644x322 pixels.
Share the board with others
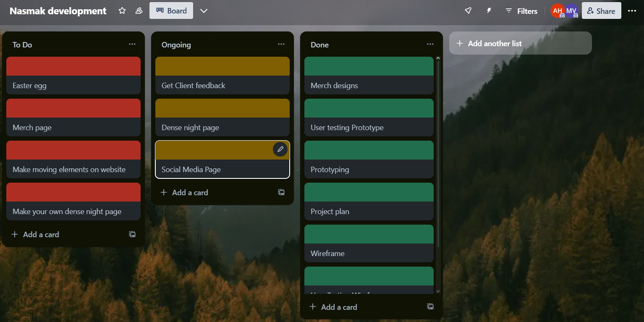(x=601, y=11)
